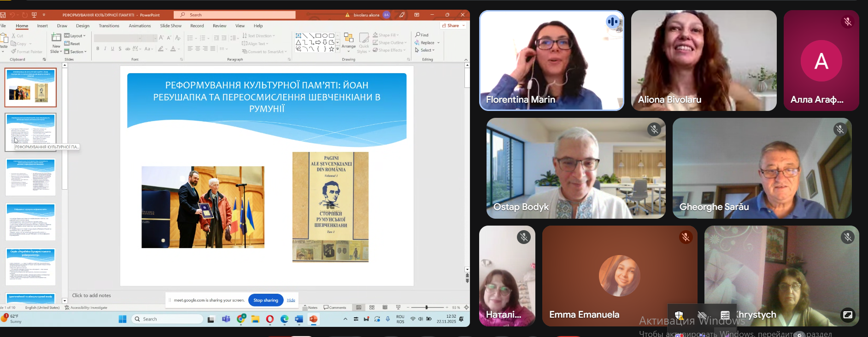Switch to Slide Sorter view icon
Viewport: 868px width, 337px height.
372,308
